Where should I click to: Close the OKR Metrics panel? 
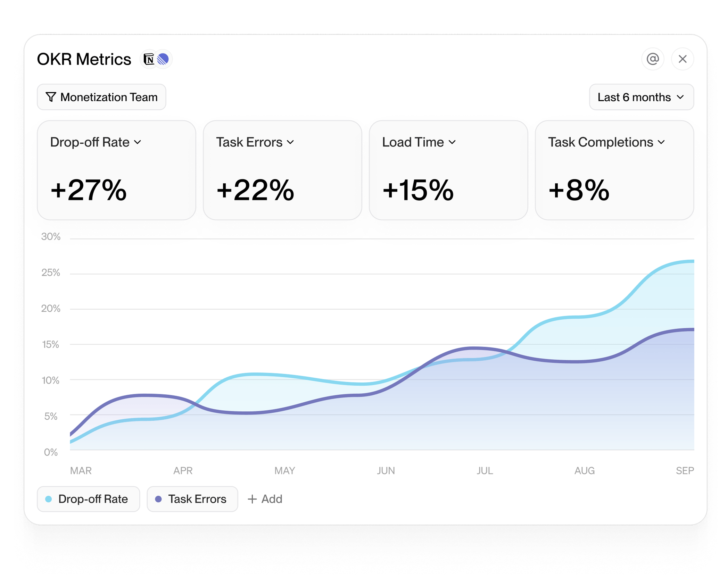tap(682, 59)
